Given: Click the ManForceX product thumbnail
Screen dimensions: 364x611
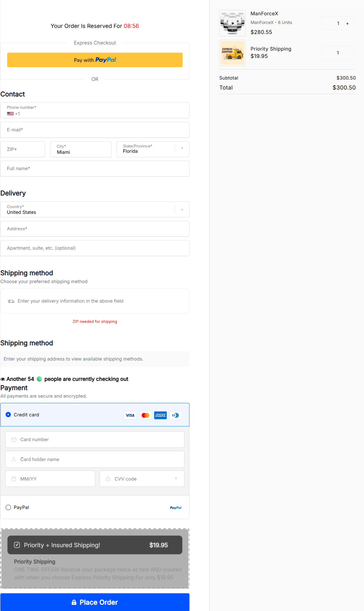Looking at the screenshot, I should pos(232,23).
